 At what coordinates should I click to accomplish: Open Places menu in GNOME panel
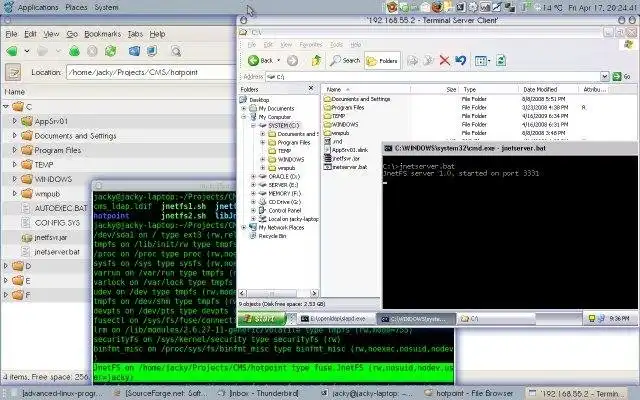pos(76,7)
